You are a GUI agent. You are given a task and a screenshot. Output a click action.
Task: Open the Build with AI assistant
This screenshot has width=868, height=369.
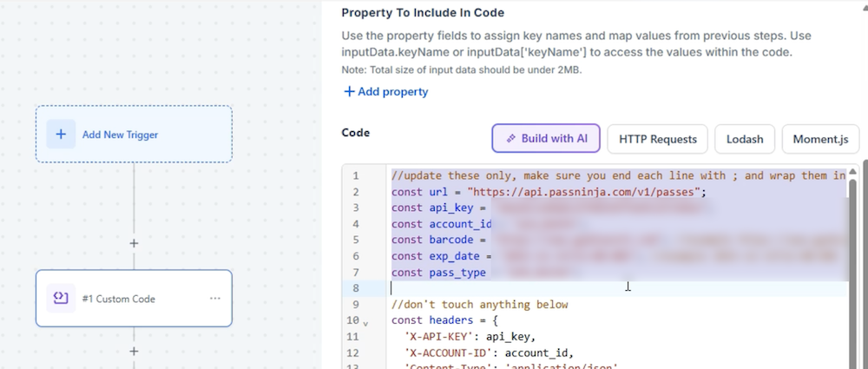(547, 138)
